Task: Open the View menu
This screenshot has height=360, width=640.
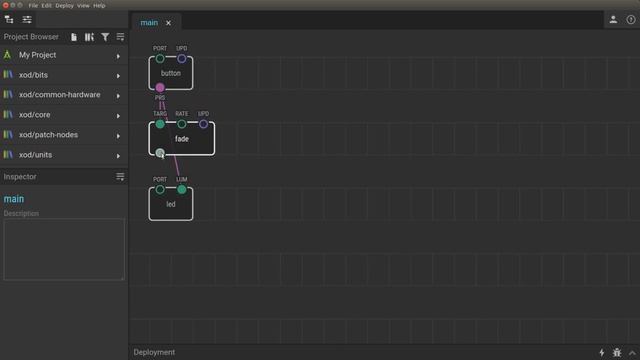Action: pos(83,6)
